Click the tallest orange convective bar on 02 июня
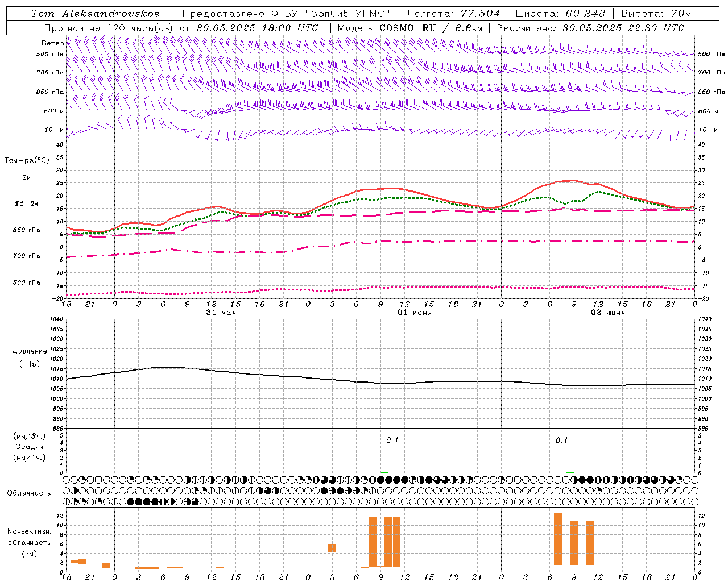 [x=558, y=539]
